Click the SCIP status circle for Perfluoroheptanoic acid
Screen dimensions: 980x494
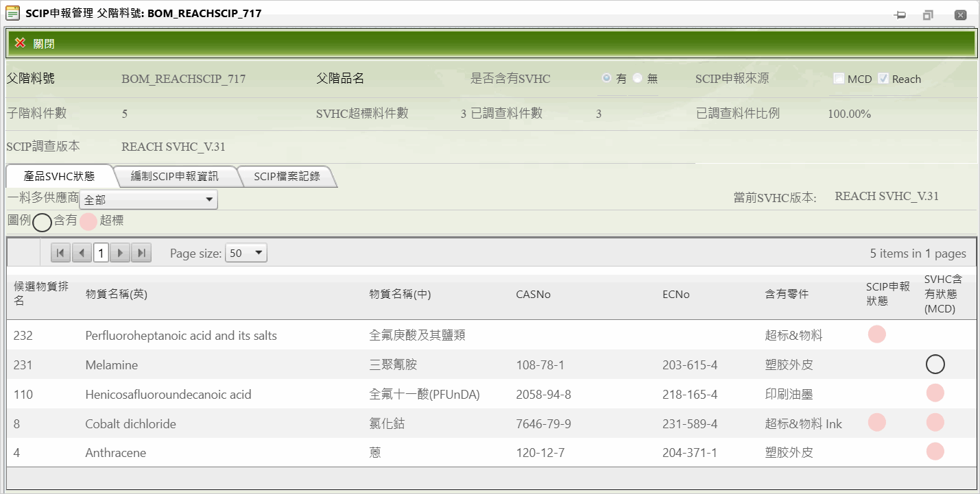(876, 334)
